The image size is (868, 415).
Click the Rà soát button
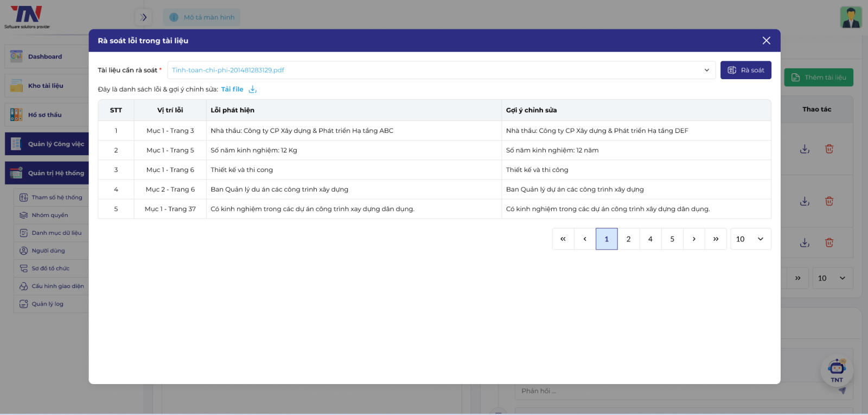tap(745, 70)
